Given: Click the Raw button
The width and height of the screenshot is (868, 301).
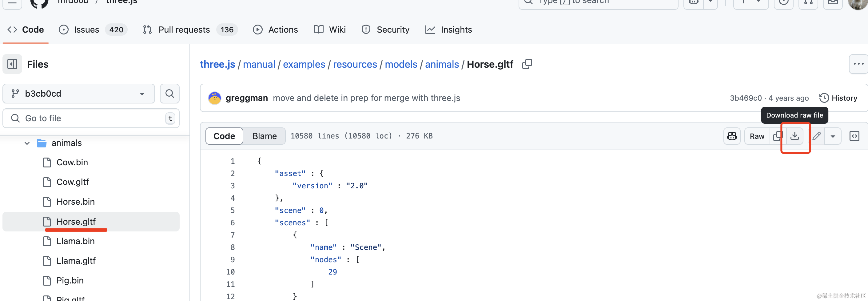Looking at the screenshot, I should point(757,136).
